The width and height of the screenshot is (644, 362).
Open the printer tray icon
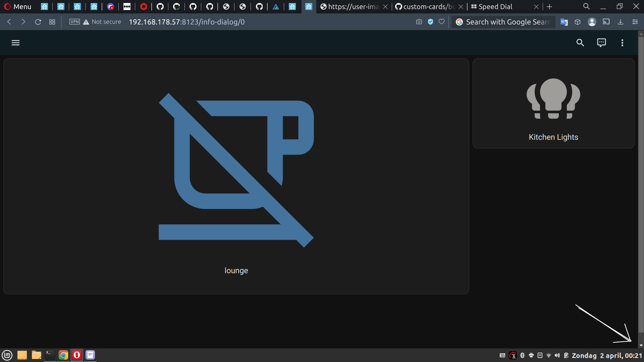pos(531,355)
